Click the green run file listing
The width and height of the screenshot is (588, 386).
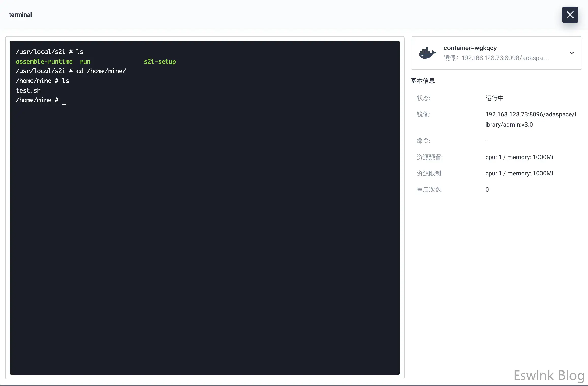click(85, 62)
